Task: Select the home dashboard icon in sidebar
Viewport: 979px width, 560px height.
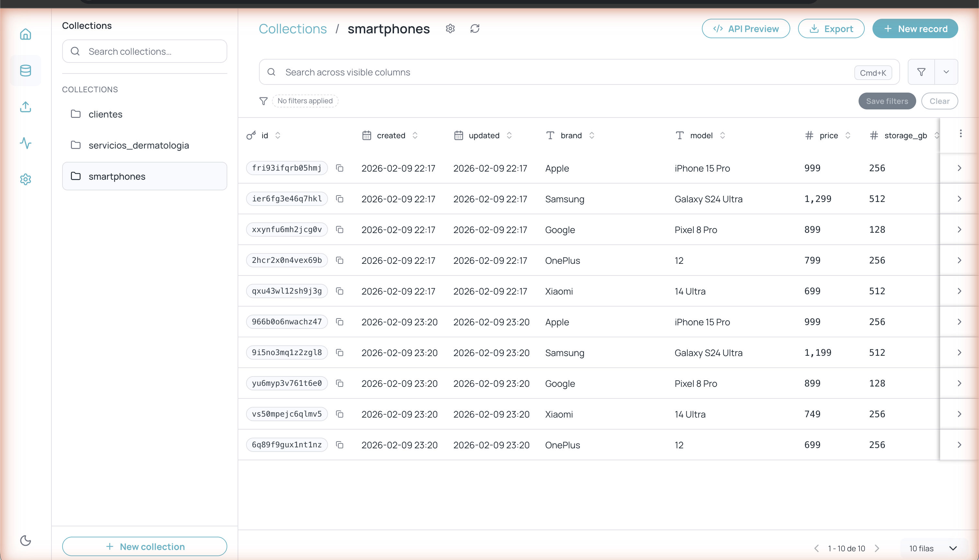Action: click(x=25, y=34)
